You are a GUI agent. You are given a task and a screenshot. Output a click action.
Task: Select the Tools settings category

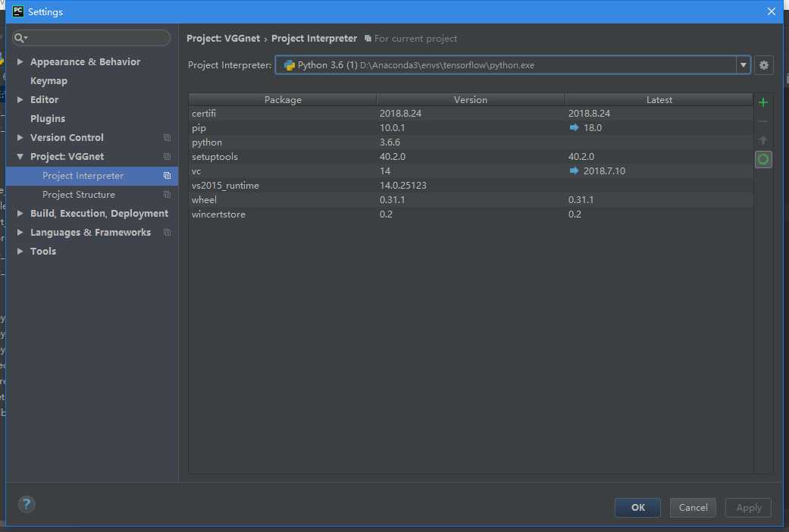(43, 251)
